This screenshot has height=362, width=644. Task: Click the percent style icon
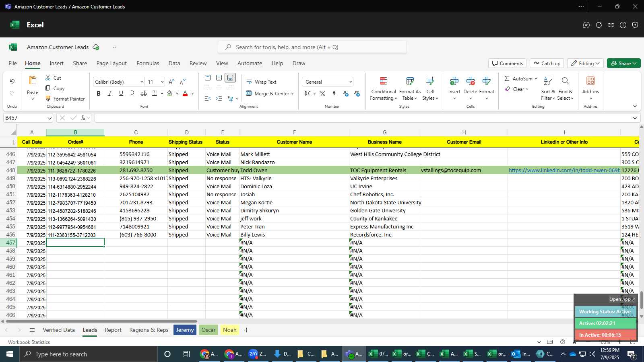[x=323, y=93]
